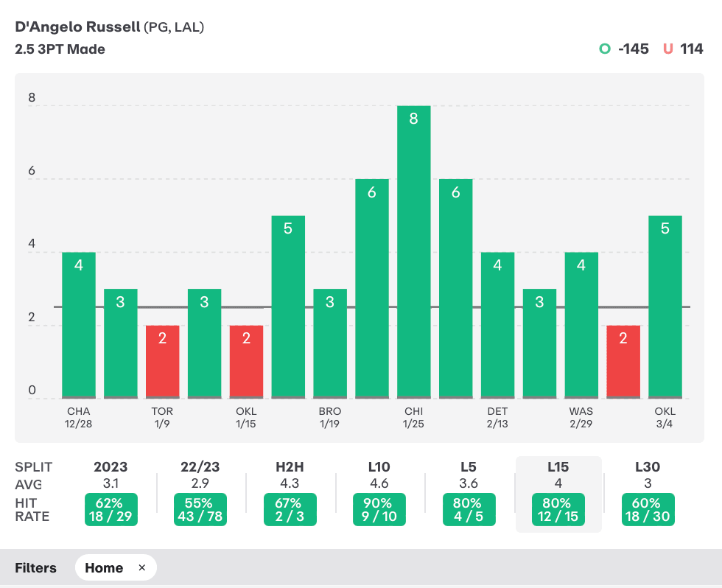Screen dimensions: 722x588
Task: Click the bar showing 6 left of CHI
Action: (372, 289)
